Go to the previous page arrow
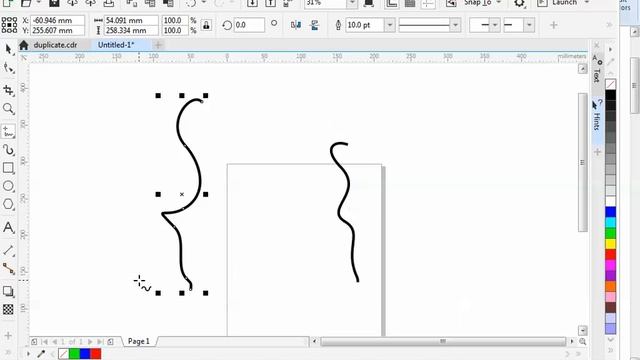 point(55,342)
